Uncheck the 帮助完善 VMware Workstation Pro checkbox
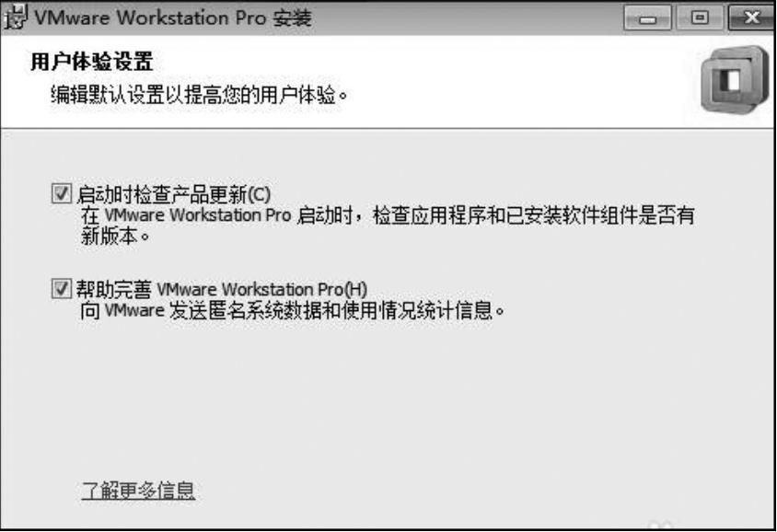The image size is (777, 532). [x=62, y=288]
